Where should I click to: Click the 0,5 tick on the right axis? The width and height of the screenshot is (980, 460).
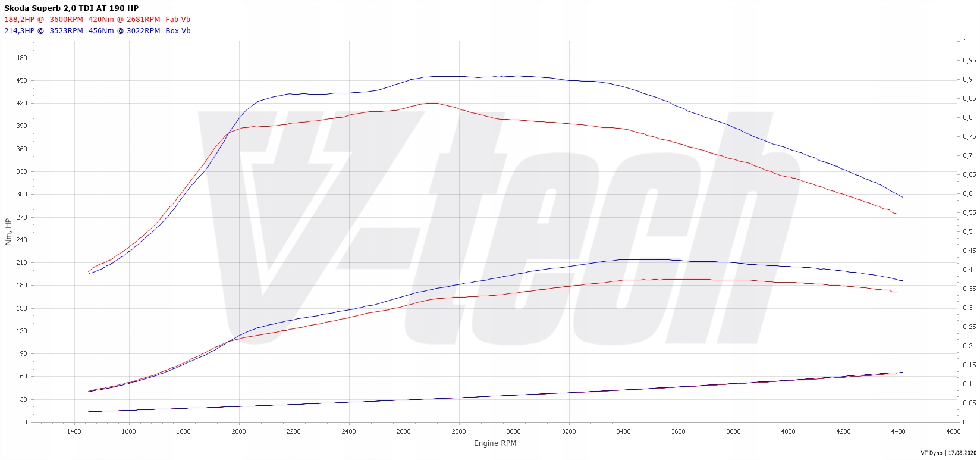tap(968, 231)
